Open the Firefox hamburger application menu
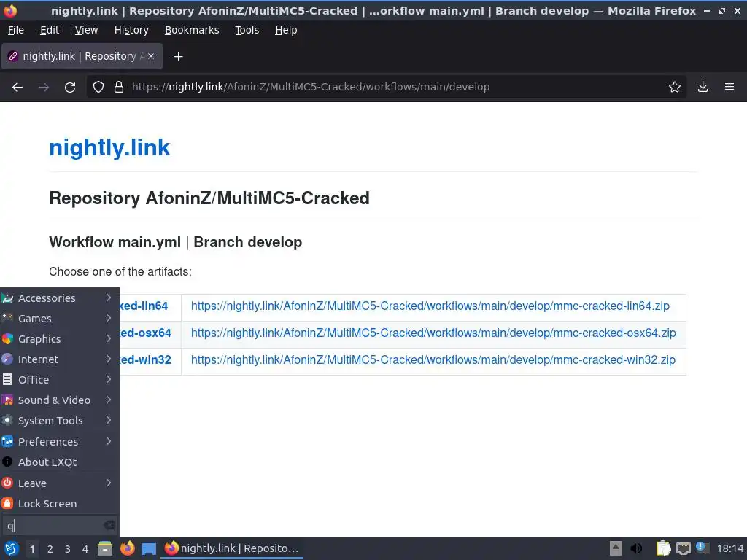The image size is (747, 560). coord(729,87)
